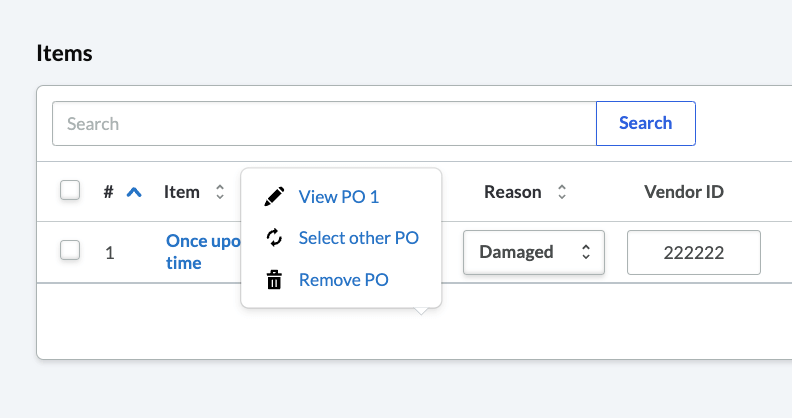
Task: Click the # column header label
Action: click(x=108, y=192)
